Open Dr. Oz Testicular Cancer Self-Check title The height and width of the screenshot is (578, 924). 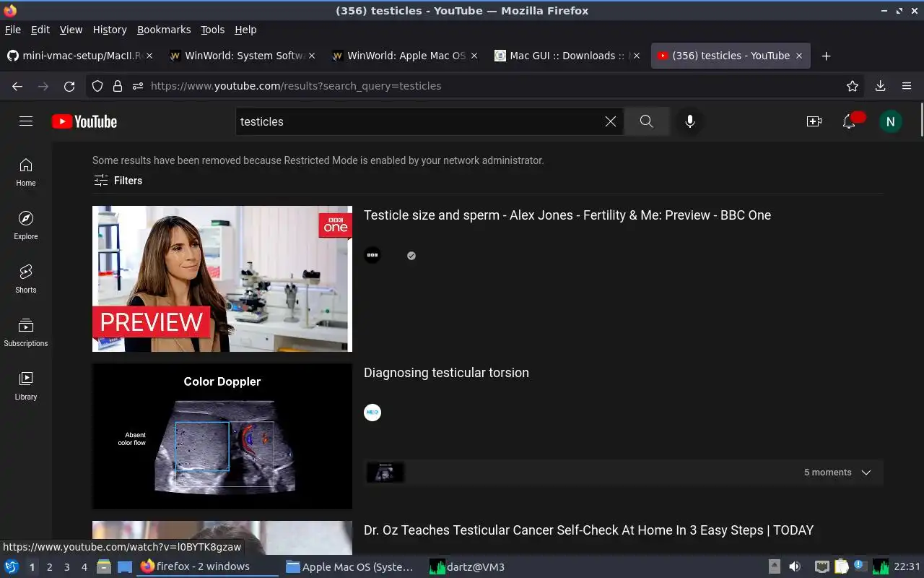click(x=588, y=530)
